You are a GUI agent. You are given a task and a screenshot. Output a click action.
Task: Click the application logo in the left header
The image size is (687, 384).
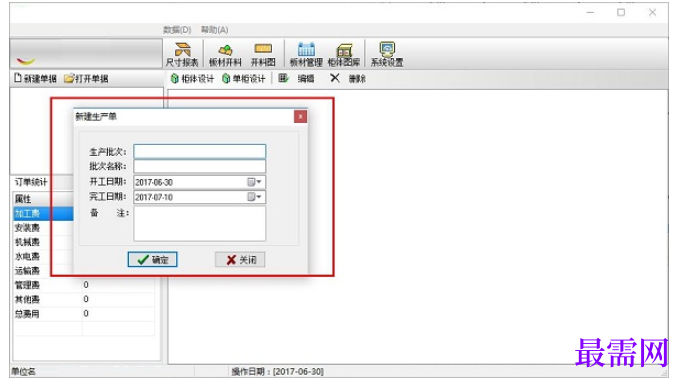(x=25, y=60)
